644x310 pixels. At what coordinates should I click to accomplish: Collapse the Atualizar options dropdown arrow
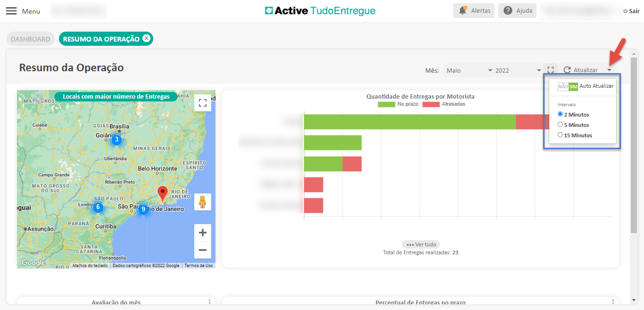click(x=610, y=70)
